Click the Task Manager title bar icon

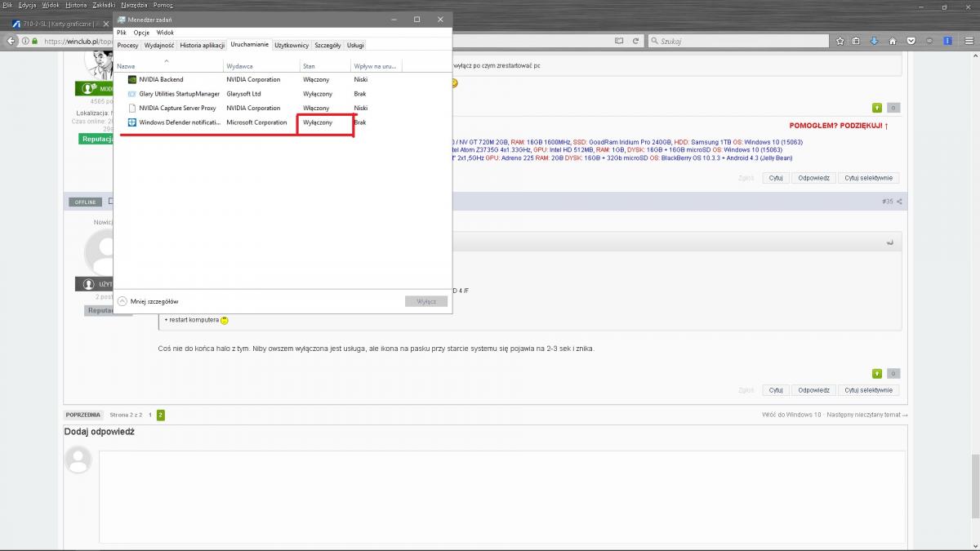tap(122, 20)
